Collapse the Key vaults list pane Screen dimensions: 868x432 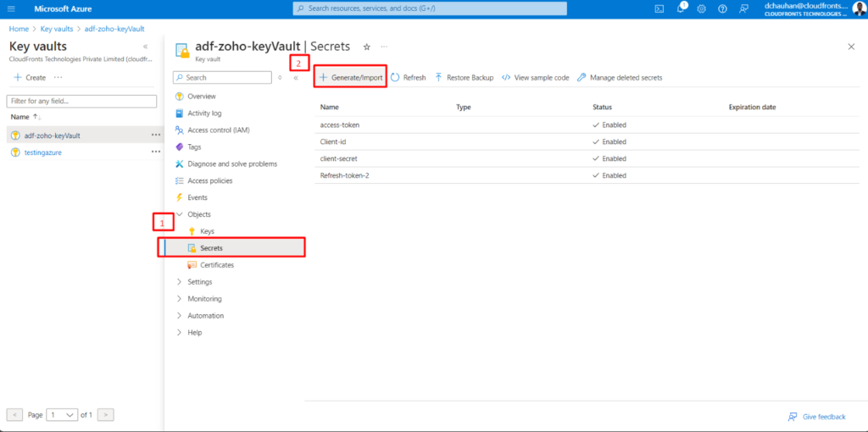(145, 47)
